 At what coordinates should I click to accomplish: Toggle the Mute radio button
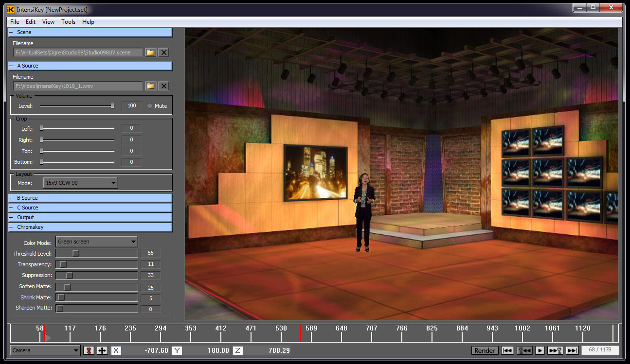[149, 106]
